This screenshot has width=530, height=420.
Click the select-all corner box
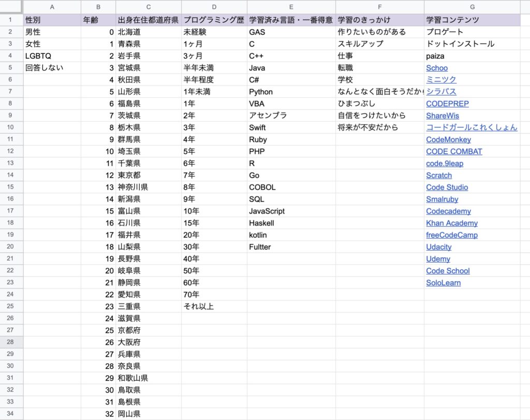tap(11, 7)
